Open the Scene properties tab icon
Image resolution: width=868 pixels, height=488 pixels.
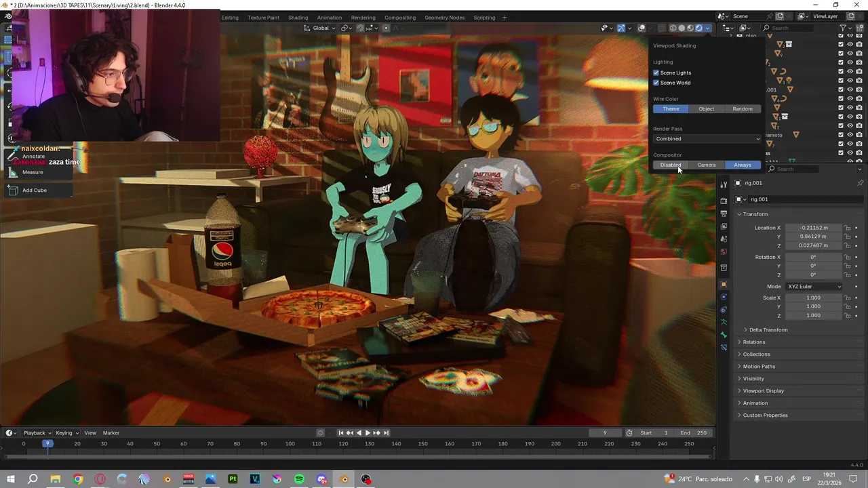724,239
